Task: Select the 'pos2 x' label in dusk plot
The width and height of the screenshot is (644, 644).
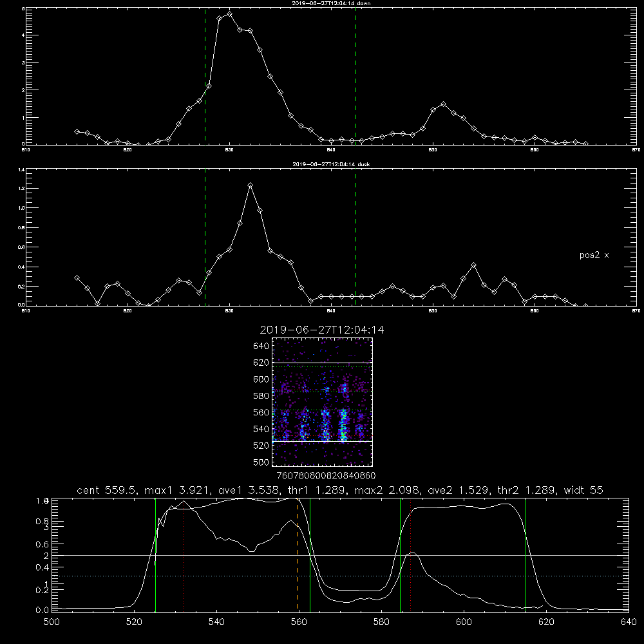Action: click(x=594, y=255)
